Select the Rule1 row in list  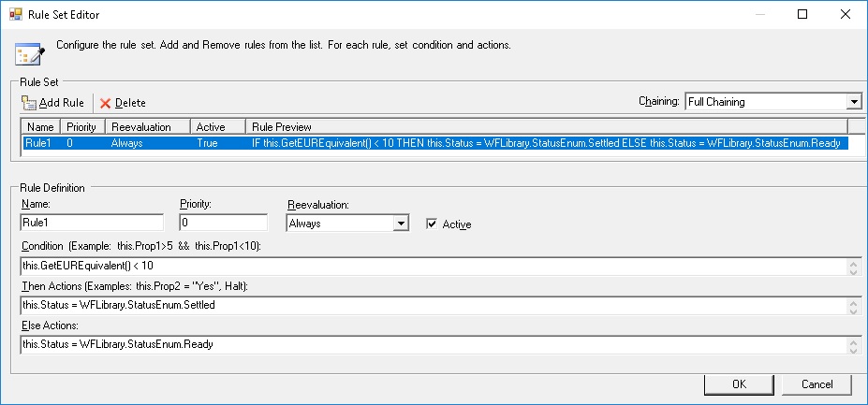[x=434, y=143]
